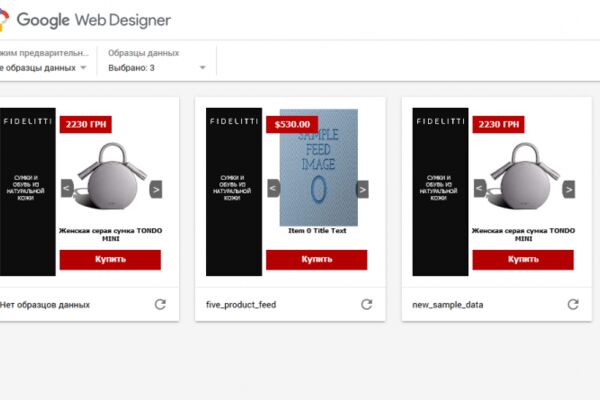Click the Sample Feed Image thumbnail

point(319,168)
